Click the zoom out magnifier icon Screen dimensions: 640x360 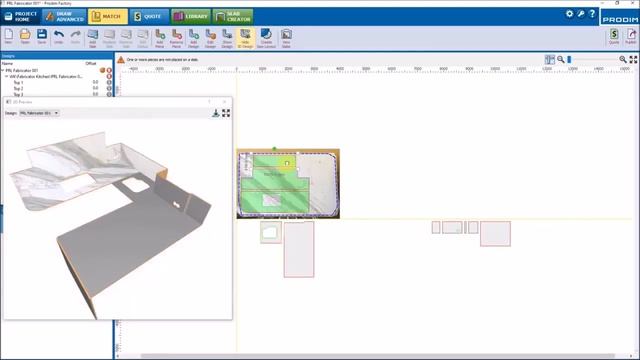point(561,60)
